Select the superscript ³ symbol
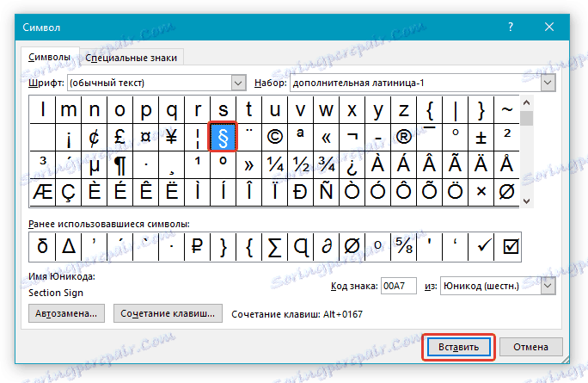The height and width of the screenshot is (383, 588). (x=42, y=165)
